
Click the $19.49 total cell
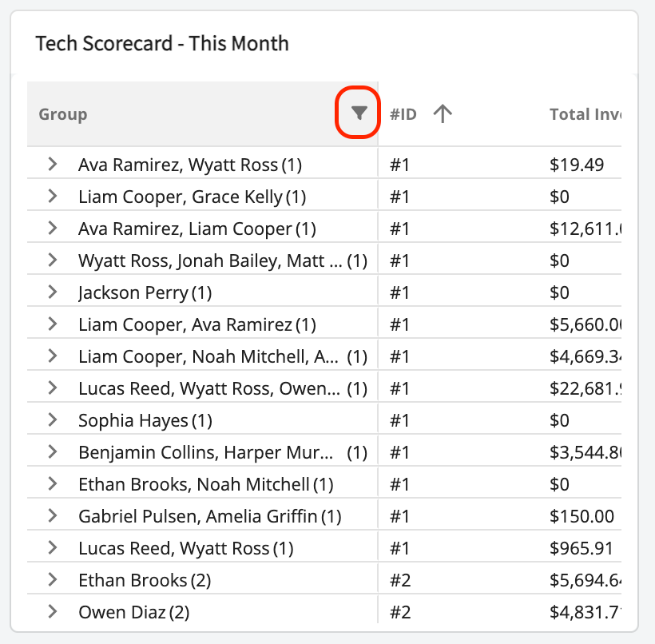(577, 165)
